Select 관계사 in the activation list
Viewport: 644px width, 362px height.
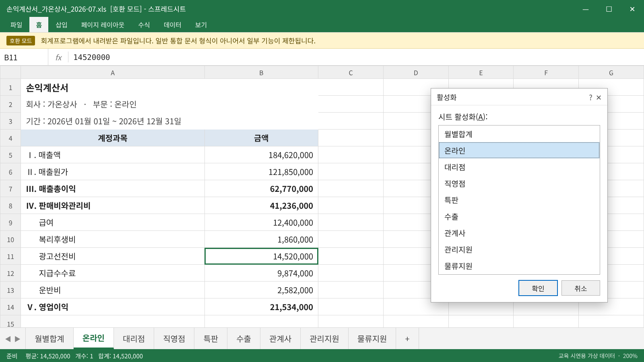519,233
